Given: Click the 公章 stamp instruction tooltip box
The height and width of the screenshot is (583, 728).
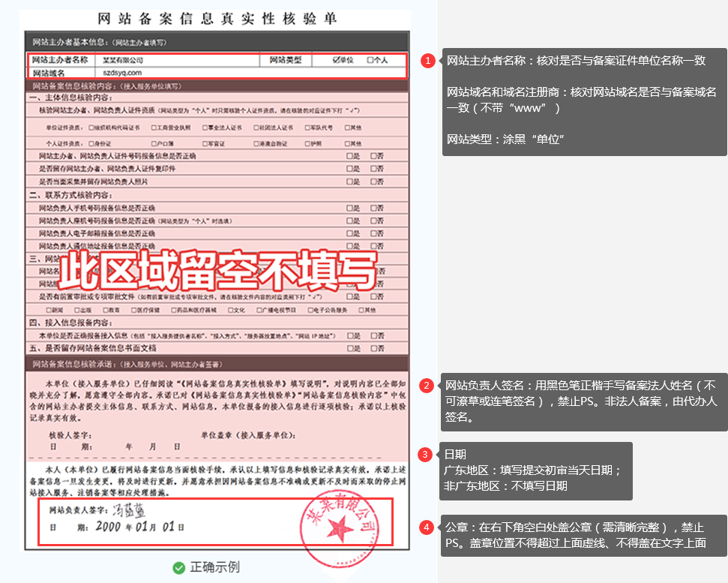Looking at the screenshot, I should [x=584, y=535].
